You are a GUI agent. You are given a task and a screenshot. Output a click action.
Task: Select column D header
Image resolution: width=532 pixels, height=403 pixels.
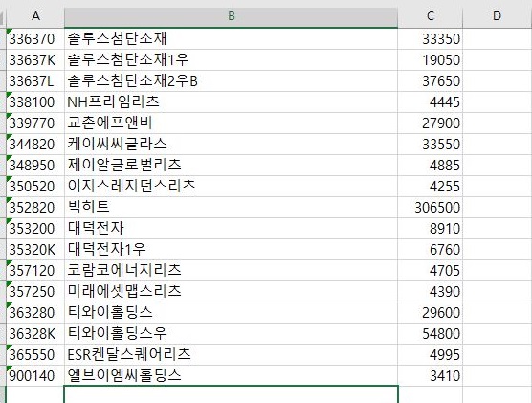pos(497,16)
